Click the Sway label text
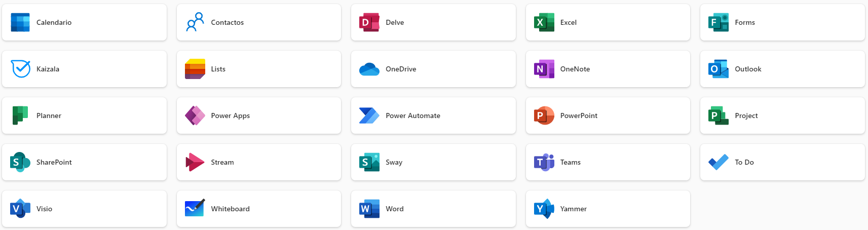868x230 pixels. 394,162
